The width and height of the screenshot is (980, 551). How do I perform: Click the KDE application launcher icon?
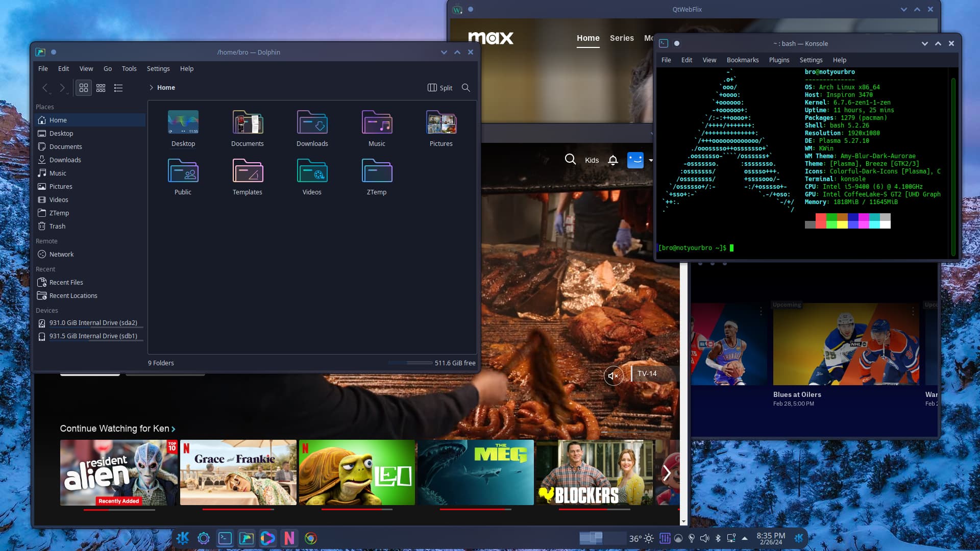coord(182,538)
